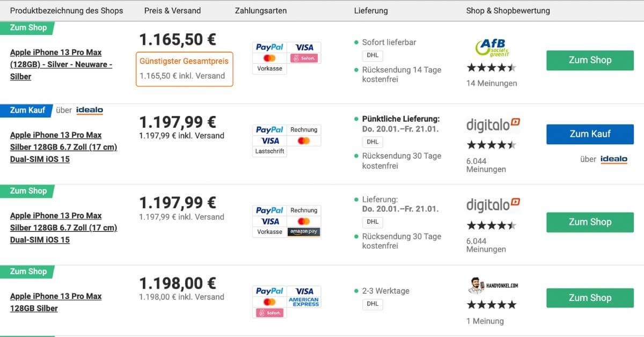Click the handyonkel.com shop logo
644x337 pixels.
point(493,287)
